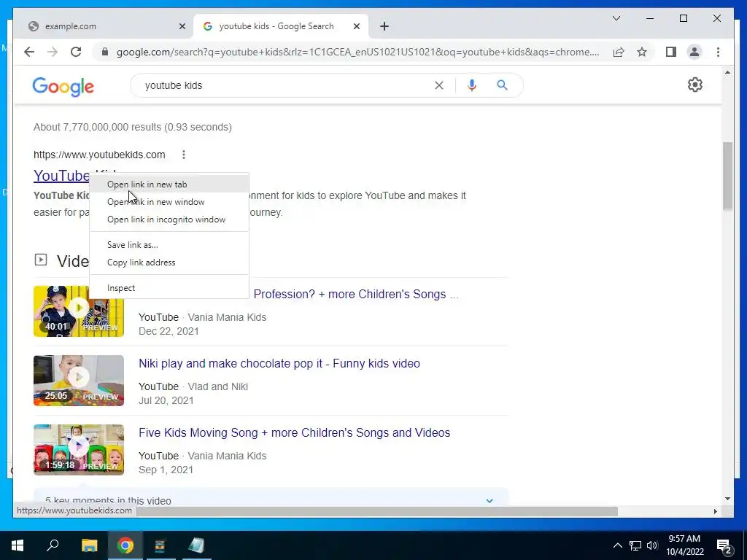Viewport: 747px width, 560px height.
Task: Submit search with the magnifier icon
Action: tap(502, 85)
